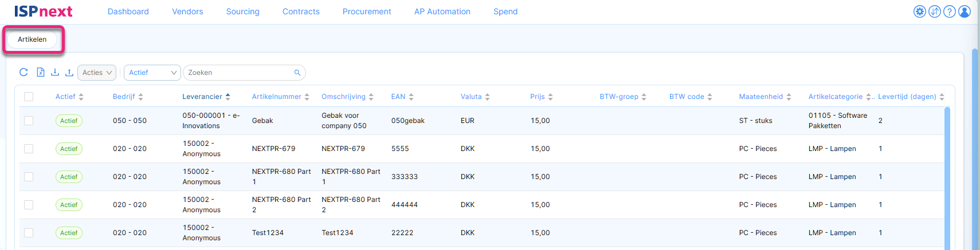Export articles to Excel file icon
980x250 pixels.
pos(41,72)
